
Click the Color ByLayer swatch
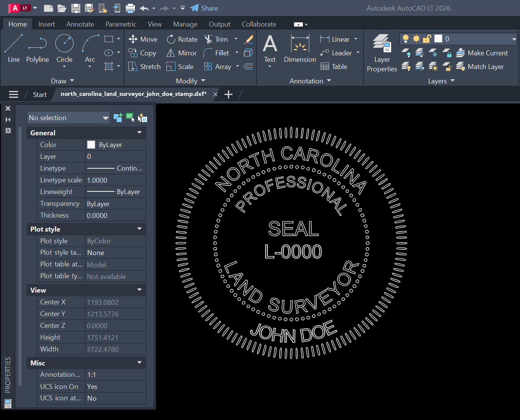point(91,144)
